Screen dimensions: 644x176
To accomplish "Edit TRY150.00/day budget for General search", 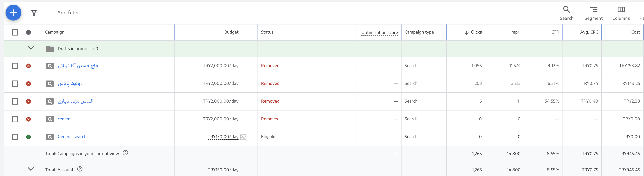I will [223, 137].
